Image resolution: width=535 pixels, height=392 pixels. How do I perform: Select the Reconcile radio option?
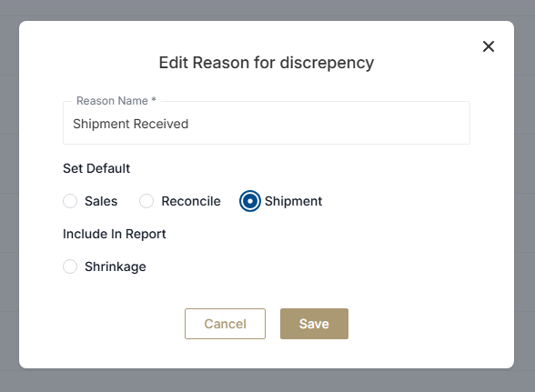(146, 201)
